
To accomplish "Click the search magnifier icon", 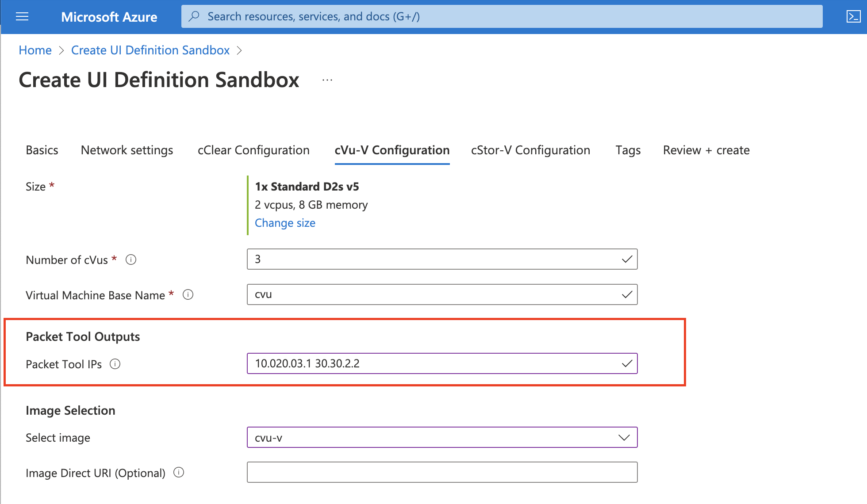I will pyautogui.click(x=194, y=16).
